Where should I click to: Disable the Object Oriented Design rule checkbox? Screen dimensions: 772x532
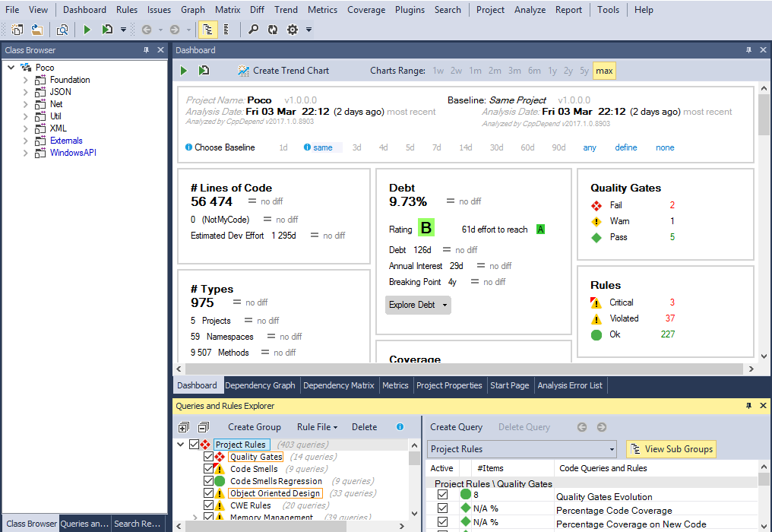pos(207,493)
